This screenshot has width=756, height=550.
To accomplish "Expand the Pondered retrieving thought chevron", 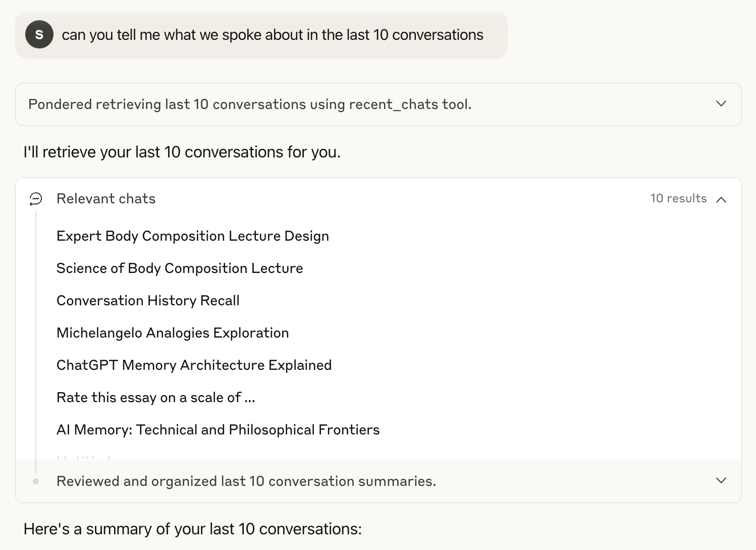I will pos(721,104).
